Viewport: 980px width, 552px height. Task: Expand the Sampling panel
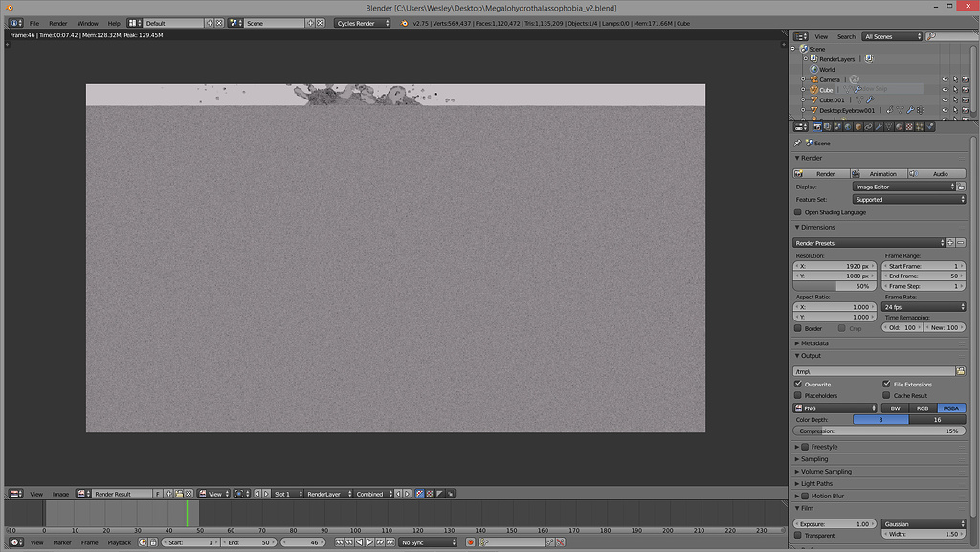[814, 459]
